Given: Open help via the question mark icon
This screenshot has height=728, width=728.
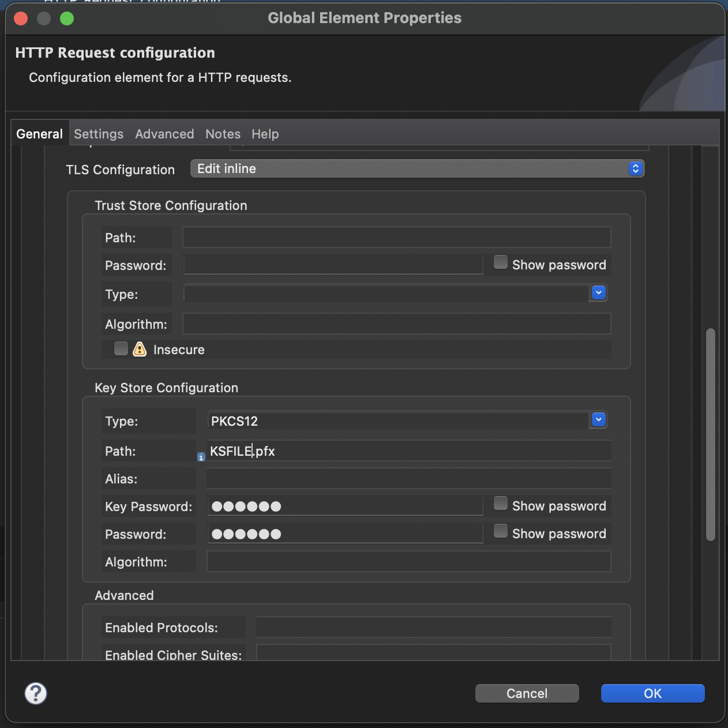Looking at the screenshot, I should click(x=35, y=693).
